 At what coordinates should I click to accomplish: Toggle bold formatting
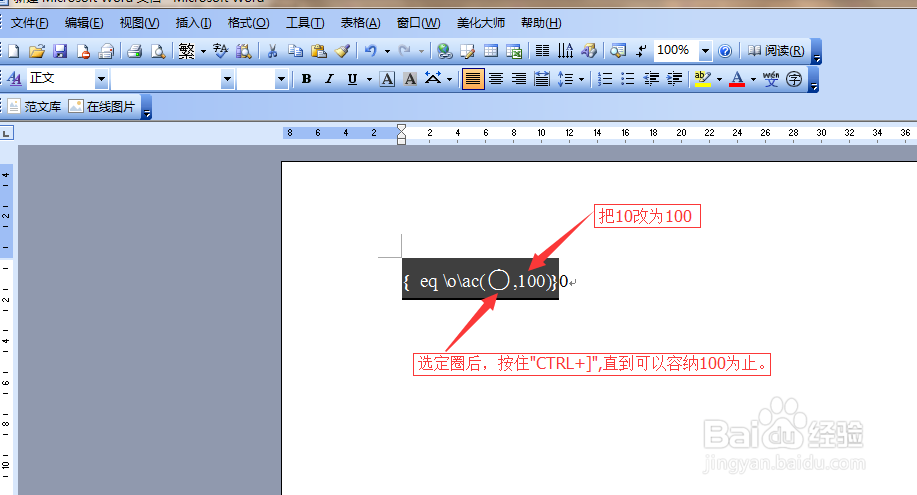coord(306,79)
